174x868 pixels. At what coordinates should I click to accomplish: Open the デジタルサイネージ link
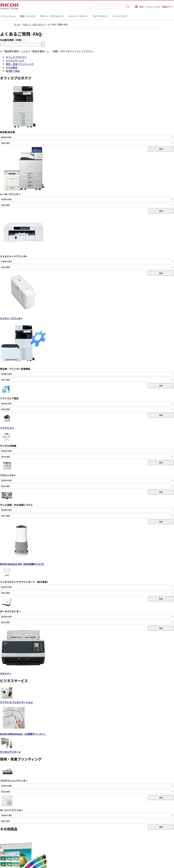[10, 752]
